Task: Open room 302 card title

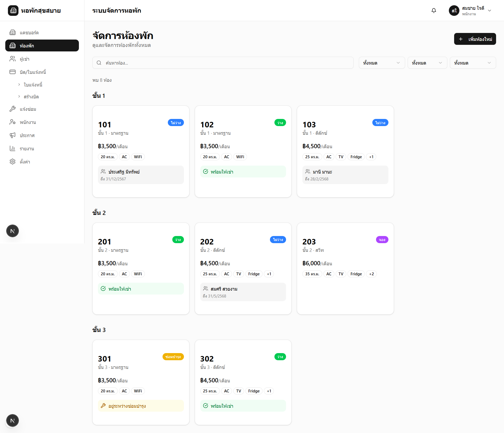Action: pyautogui.click(x=207, y=359)
